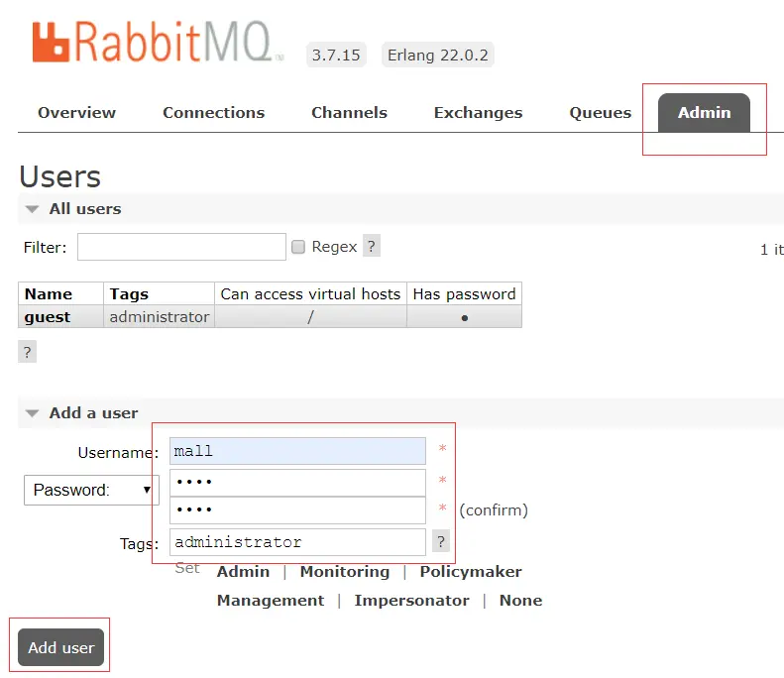Switch to the Connections tab
The height and width of the screenshot is (678, 784).
pyautogui.click(x=213, y=112)
